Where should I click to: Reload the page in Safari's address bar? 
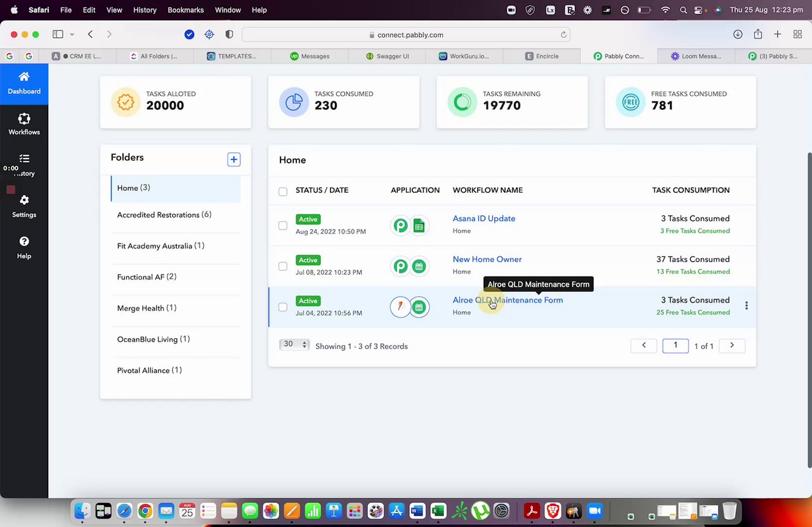coord(563,35)
